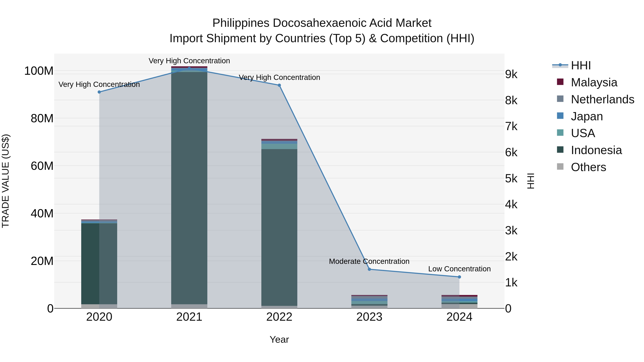The width and height of the screenshot is (644, 362).
Task: Click the '40M' left axis label
Action: (x=42, y=213)
